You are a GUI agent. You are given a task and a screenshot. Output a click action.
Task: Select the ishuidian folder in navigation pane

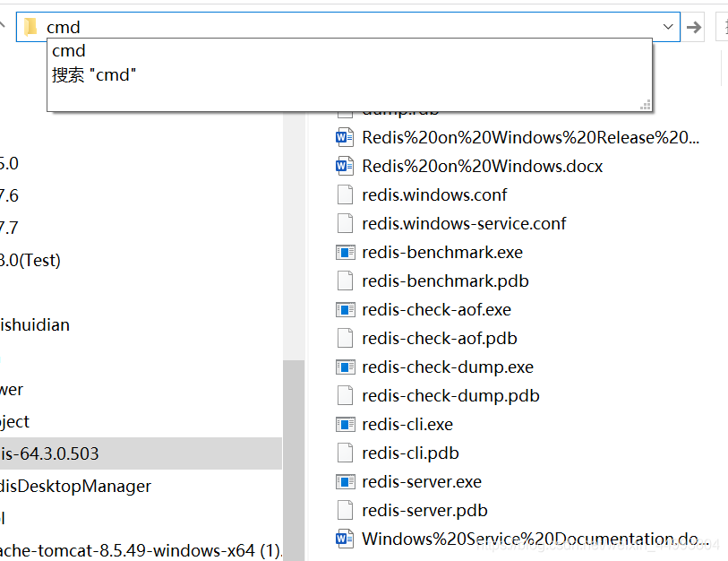pyautogui.click(x=35, y=325)
